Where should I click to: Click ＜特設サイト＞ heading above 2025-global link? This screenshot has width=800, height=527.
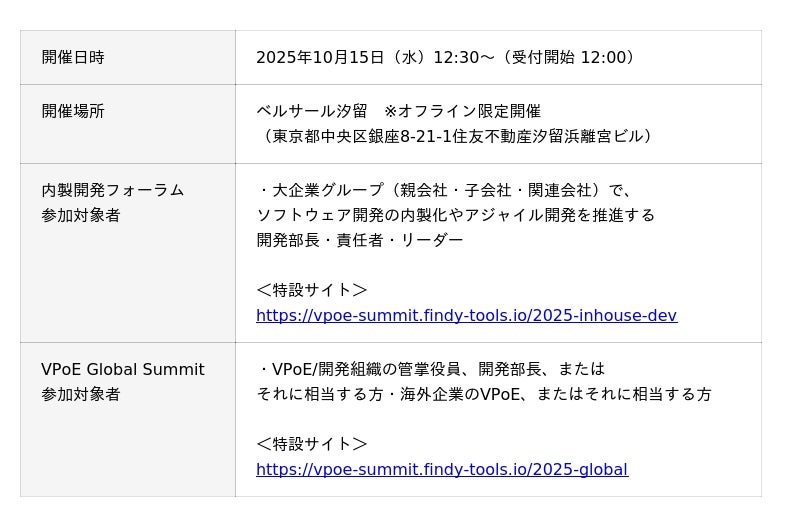[312, 444]
